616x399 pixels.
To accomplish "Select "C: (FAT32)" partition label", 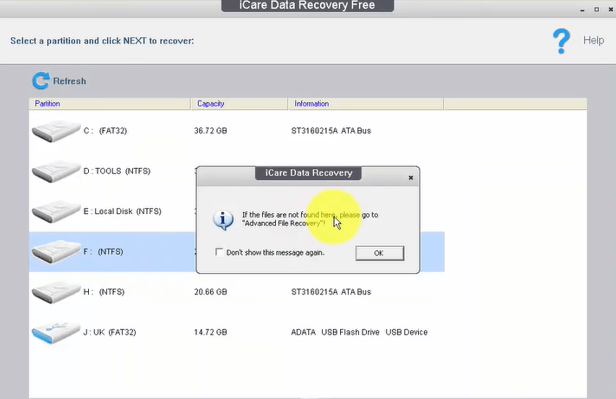I will coord(105,131).
